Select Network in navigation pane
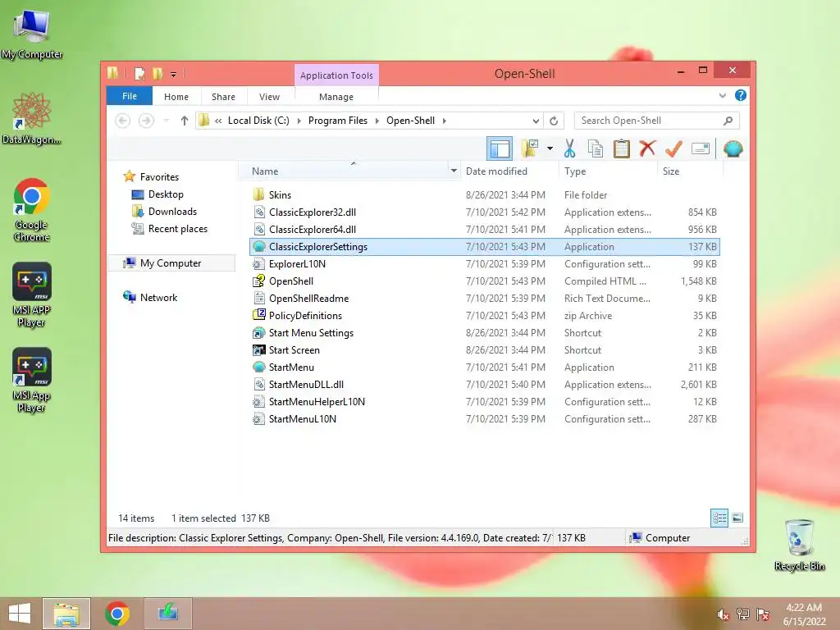The height and width of the screenshot is (630, 840). [x=158, y=297]
